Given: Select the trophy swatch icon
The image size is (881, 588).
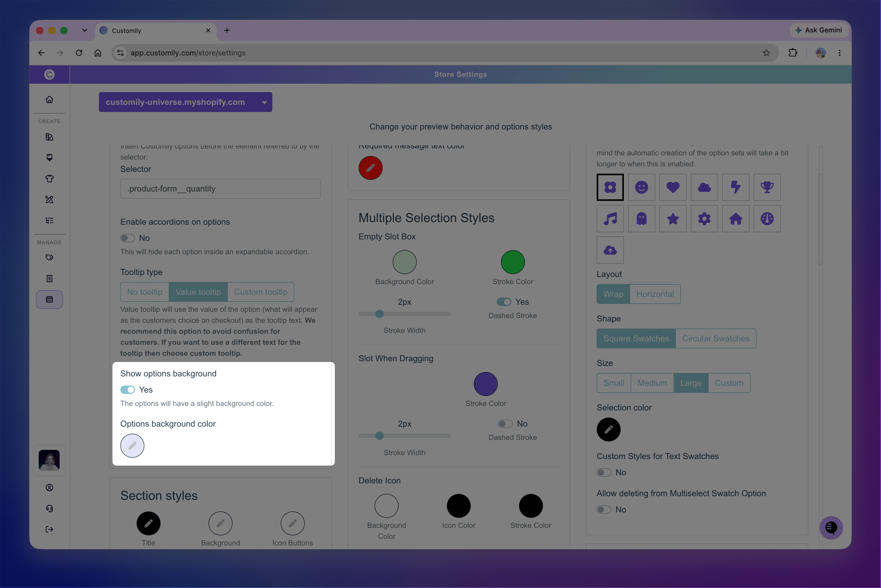Looking at the screenshot, I should point(767,187).
